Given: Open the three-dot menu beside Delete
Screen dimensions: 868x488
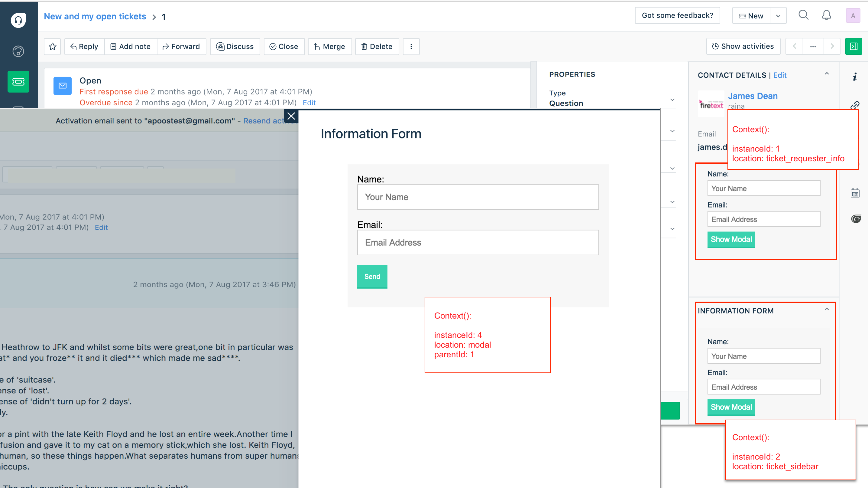Looking at the screenshot, I should (411, 47).
